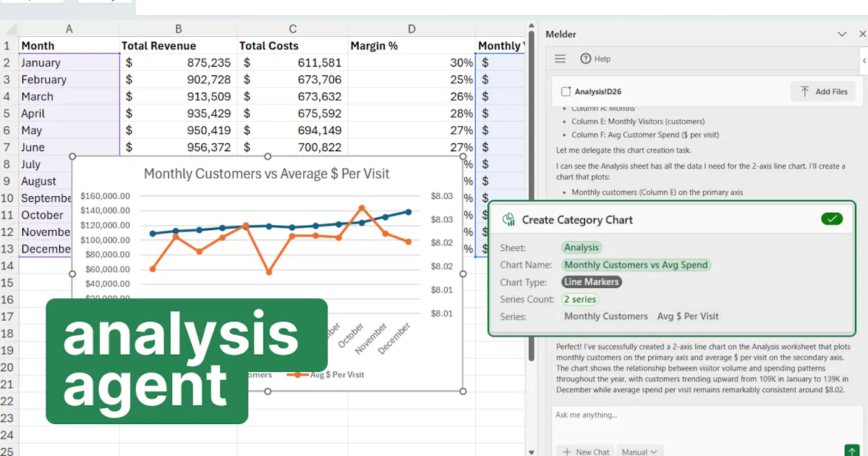Select the May cell

[x=69, y=130]
